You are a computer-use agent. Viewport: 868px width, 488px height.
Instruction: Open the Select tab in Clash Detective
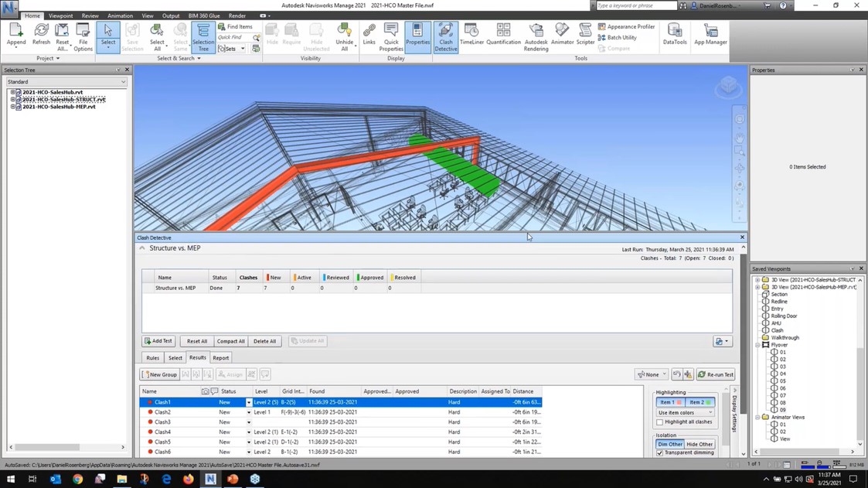[175, 358]
